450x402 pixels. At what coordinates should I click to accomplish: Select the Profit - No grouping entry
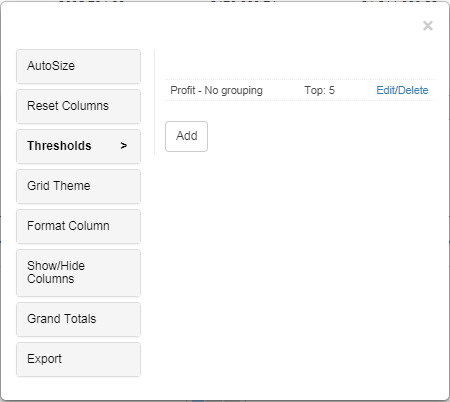pyautogui.click(x=216, y=90)
